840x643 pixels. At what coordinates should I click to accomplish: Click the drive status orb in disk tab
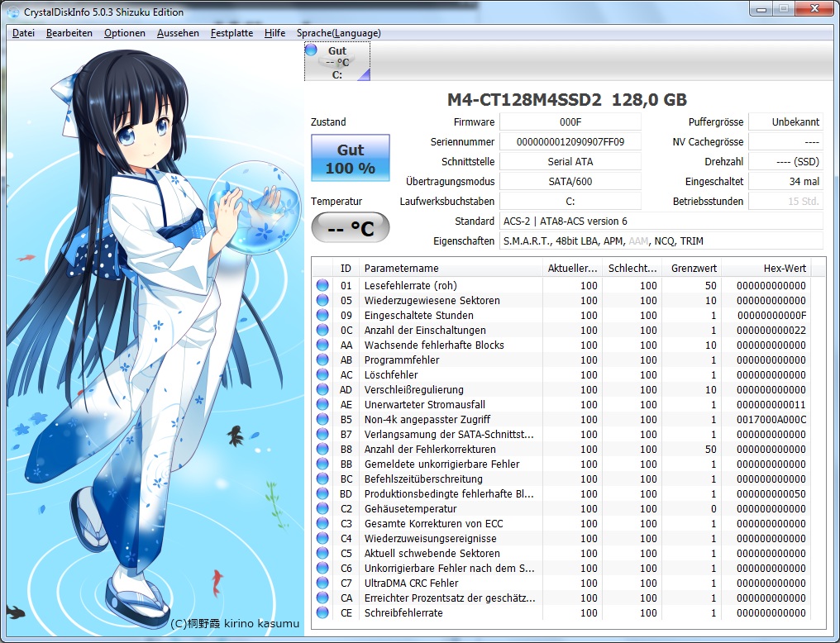(312, 50)
